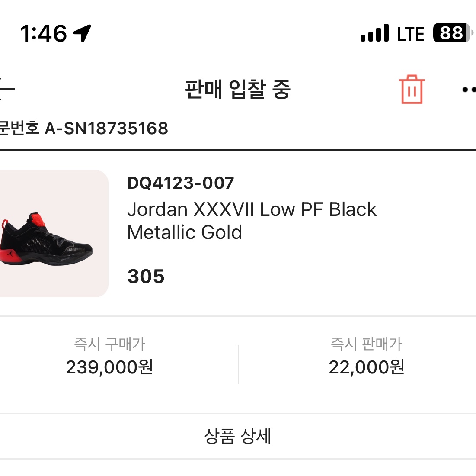
Task: Delete the sell bid with trash icon
Action: click(x=412, y=90)
